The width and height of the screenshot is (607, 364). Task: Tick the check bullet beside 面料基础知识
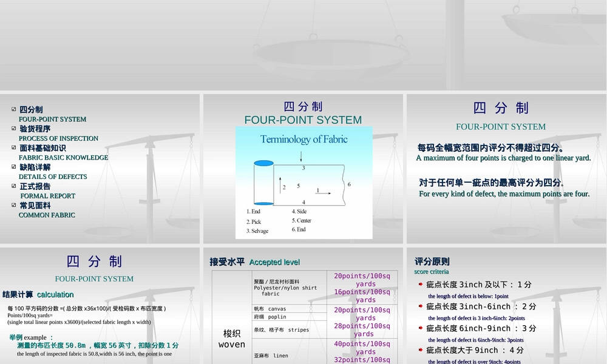14,148
